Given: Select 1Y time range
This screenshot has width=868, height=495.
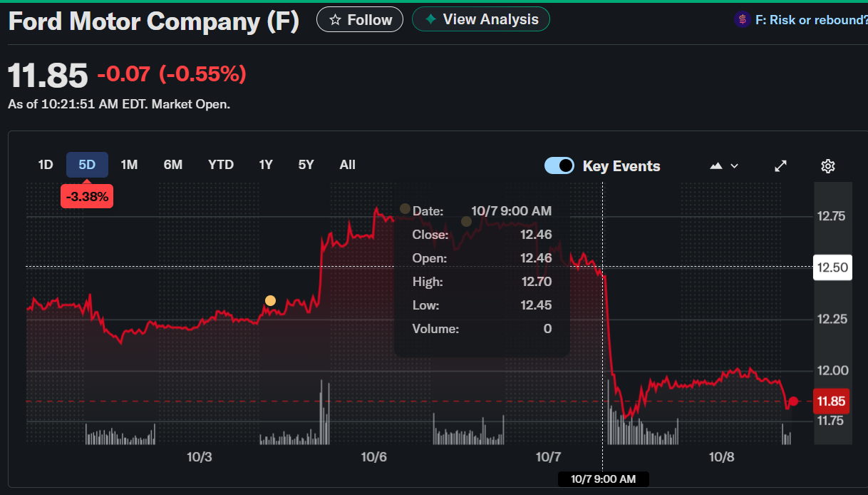Looking at the screenshot, I should coord(266,165).
